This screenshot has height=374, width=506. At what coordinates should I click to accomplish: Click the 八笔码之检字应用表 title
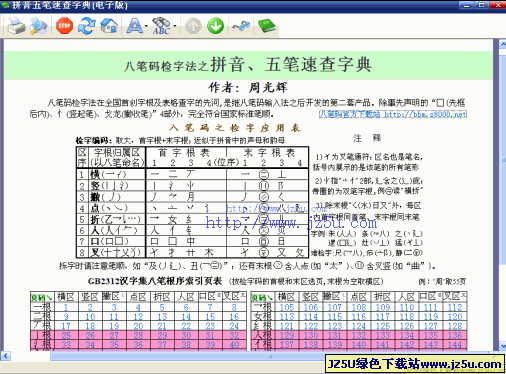[235, 128]
